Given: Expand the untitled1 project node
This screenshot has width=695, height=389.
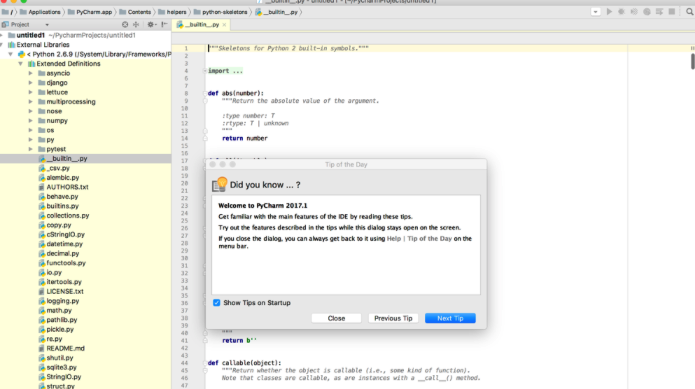Looking at the screenshot, I should (x=2, y=35).
